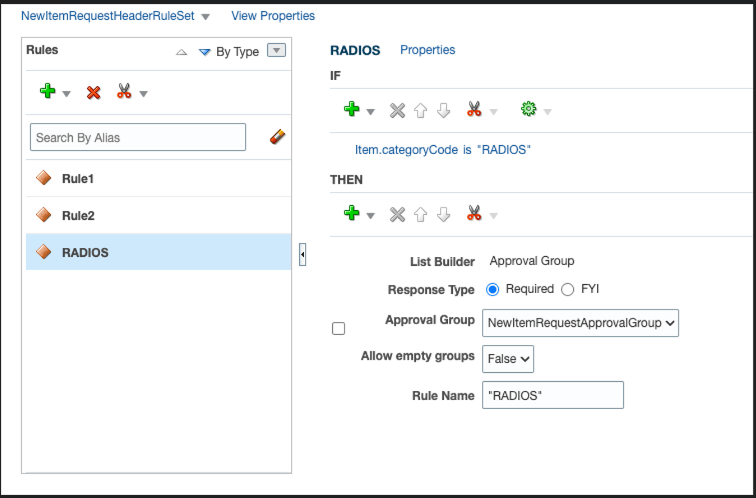Screen dimensions: 756x498
Task: Add an action with THEN section plus icon
Action: coord(351,213)
